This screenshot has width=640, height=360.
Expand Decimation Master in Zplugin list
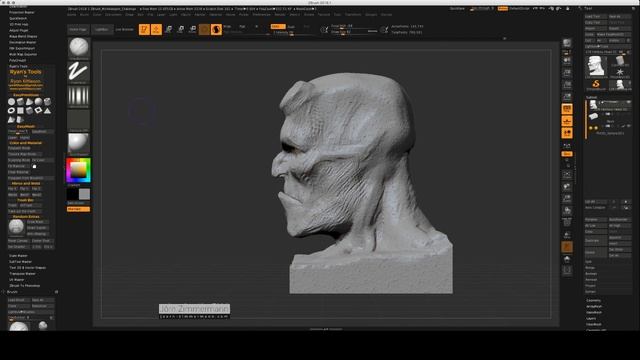click(x=23, y=42)
